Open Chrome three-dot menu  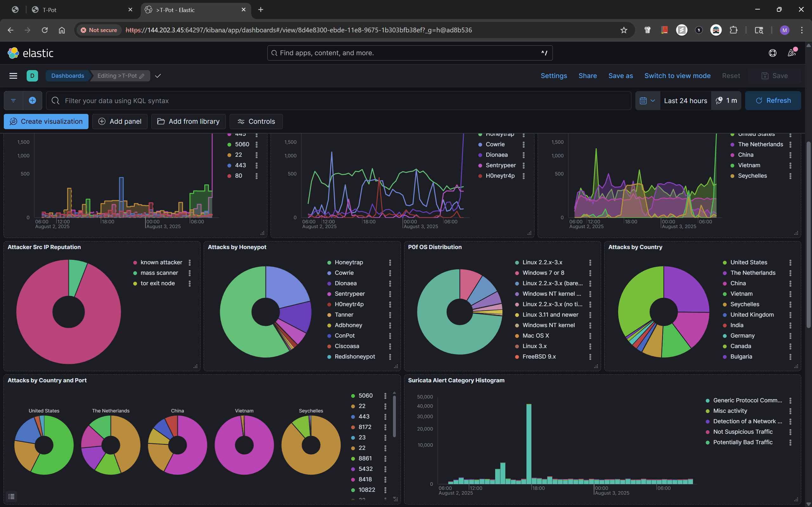click(802, 30)
